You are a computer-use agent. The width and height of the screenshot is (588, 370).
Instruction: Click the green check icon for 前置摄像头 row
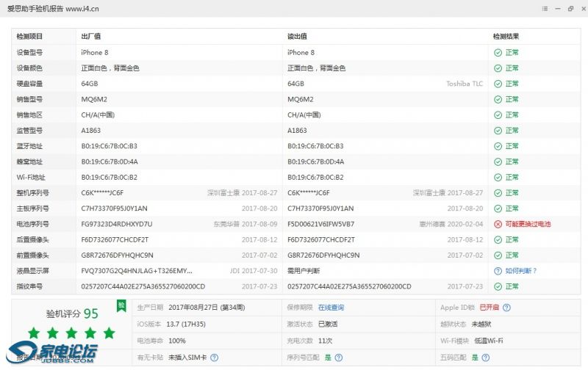click(x=498, y=255)
